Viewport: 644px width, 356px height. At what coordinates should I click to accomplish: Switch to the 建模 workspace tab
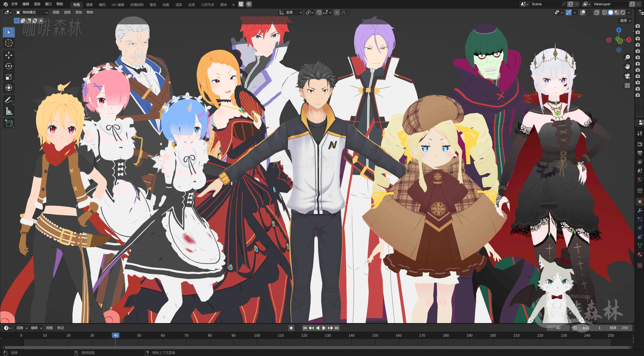click(89, 5)
